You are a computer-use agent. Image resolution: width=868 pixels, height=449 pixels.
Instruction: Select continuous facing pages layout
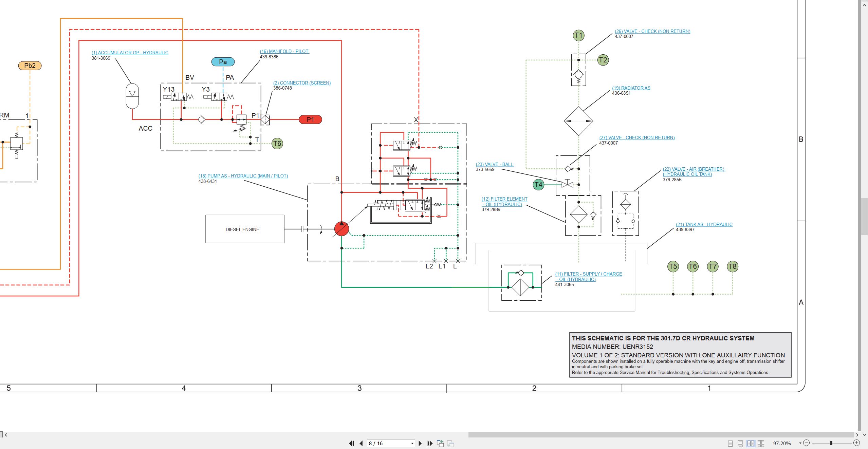coord(761,443)
